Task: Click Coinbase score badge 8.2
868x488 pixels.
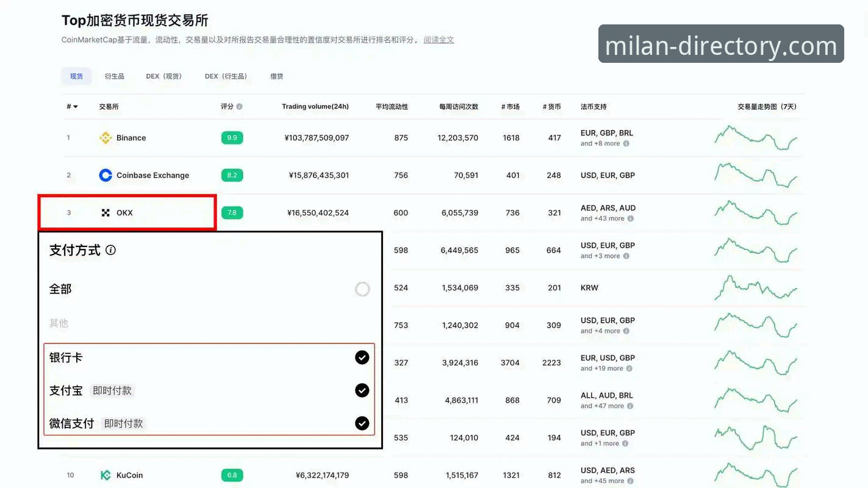Action: (232, 175)
